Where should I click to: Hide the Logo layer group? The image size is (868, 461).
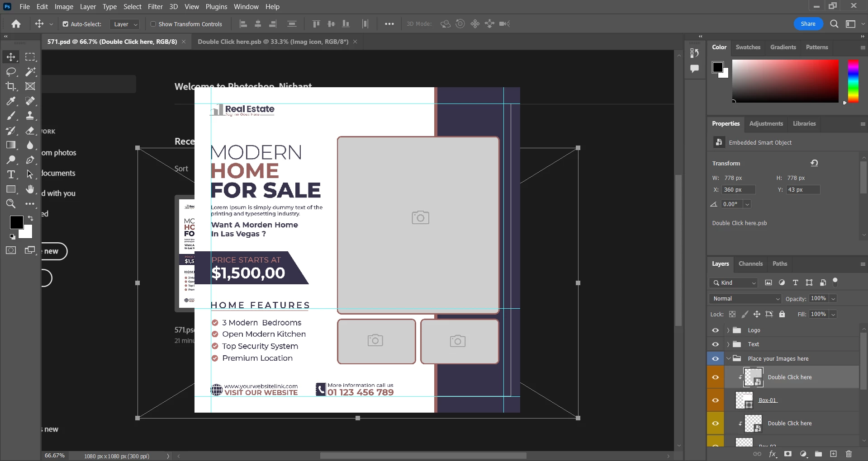(715, 330)
